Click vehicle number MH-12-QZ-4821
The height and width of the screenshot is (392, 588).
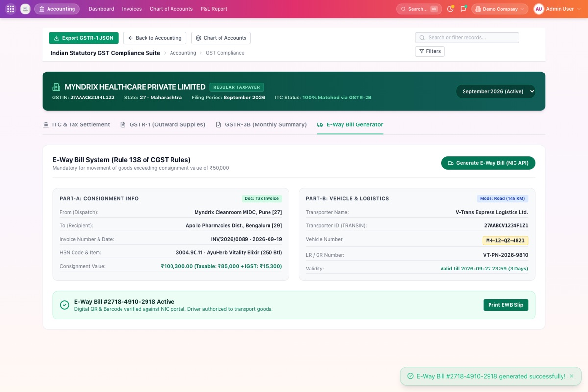pyautogui.click(x=505, y=241)
